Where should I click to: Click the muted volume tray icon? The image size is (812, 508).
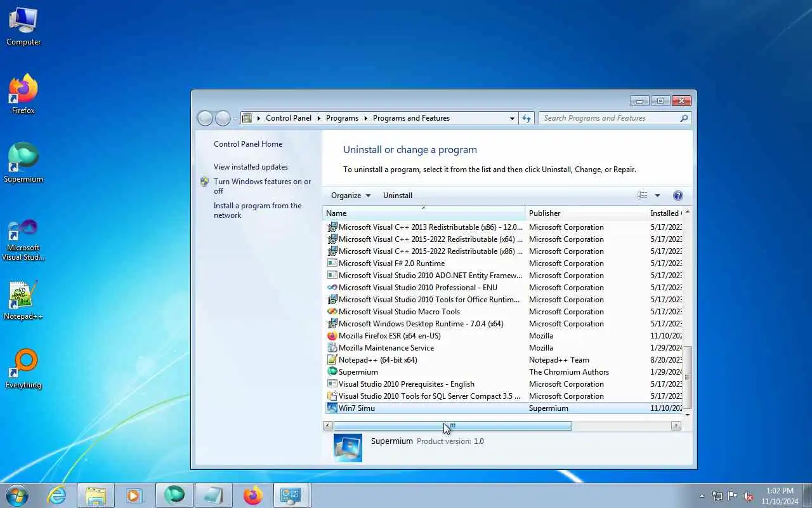[x=749, y=496]
